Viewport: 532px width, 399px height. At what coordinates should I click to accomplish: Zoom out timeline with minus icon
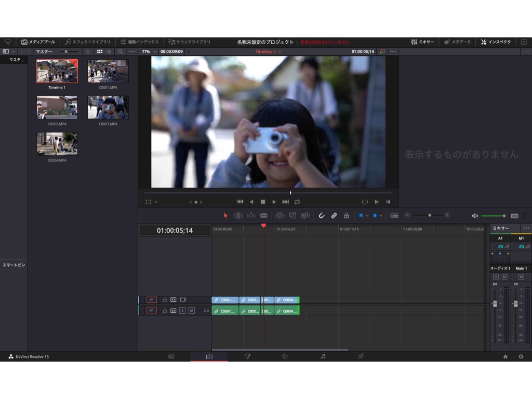point(407,215)
